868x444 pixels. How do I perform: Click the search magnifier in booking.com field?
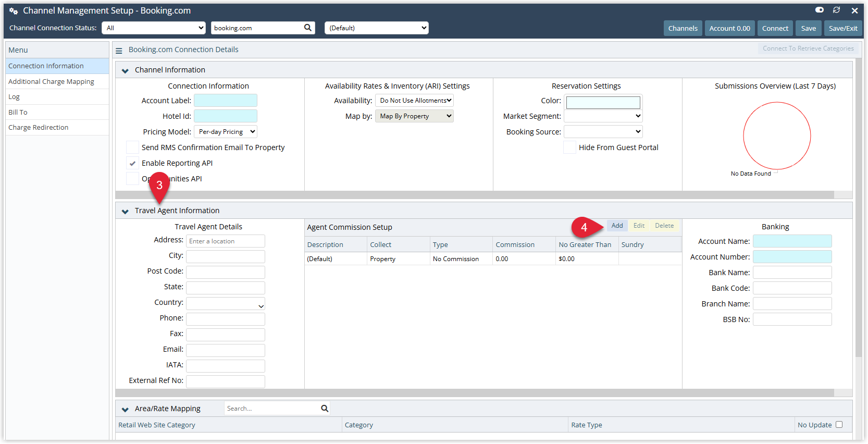[308, 28]
